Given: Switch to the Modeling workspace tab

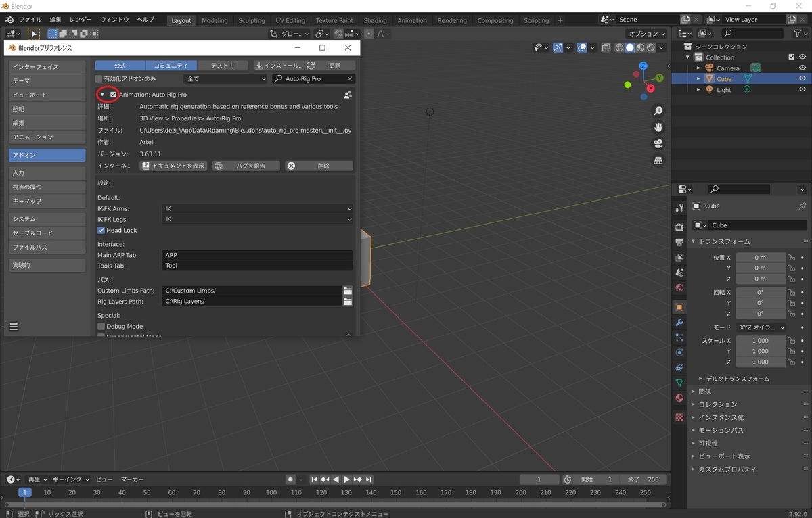Looking at the screenshot, I should (x=215, y=20).
